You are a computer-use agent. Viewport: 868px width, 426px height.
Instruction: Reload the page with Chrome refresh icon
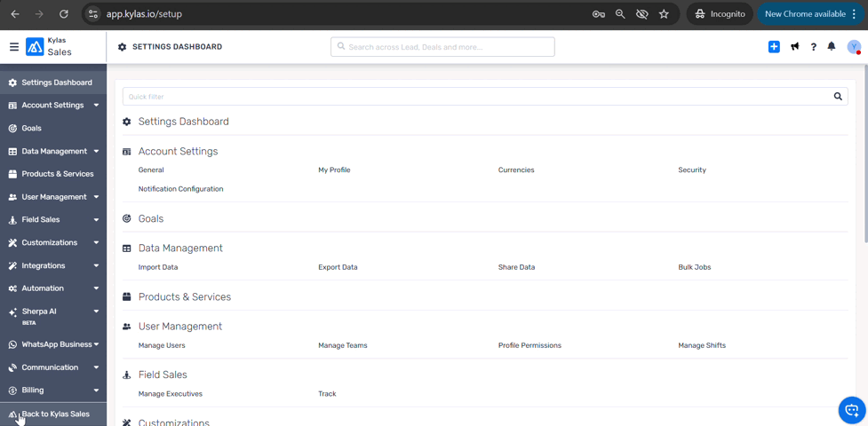pos(64,14)
